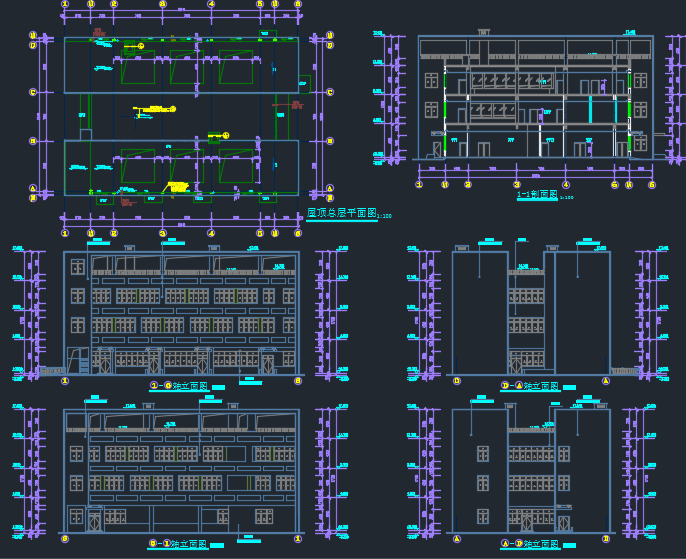Image resolution: width=686 pixels, height=559 pixels.
Task: Click the bottom-right side elevation title label
Action: [x=530, y=544]
